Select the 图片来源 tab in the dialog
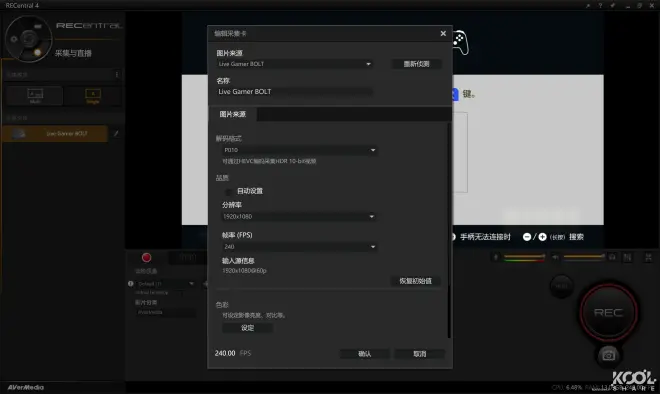The image size is (660, 394). click(232, 114)
